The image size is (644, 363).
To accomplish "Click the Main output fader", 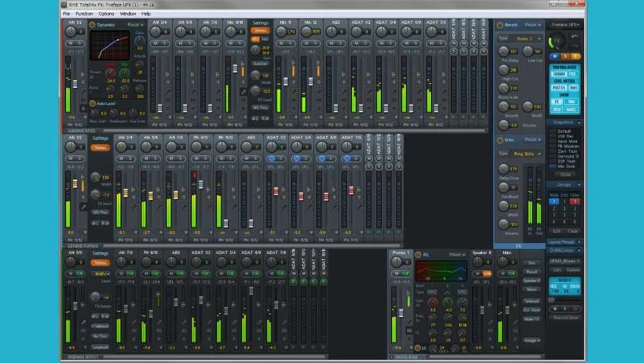I will [x=507, y=310].
